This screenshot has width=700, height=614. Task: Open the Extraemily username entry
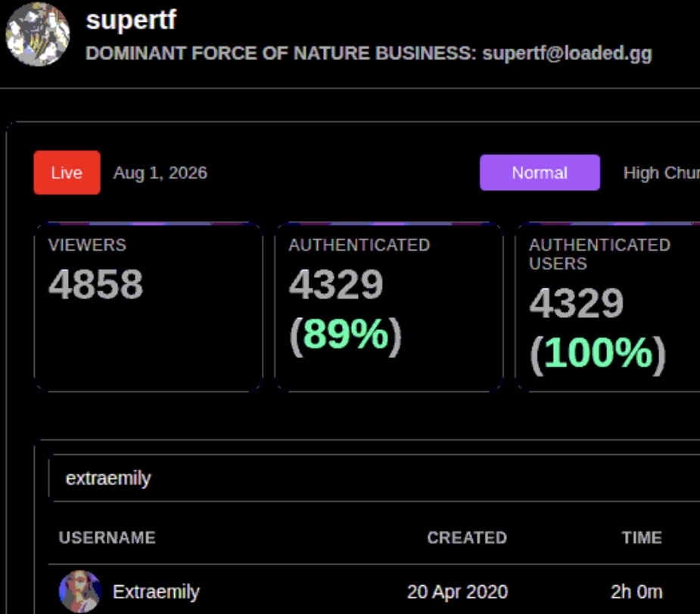point(156,592)
